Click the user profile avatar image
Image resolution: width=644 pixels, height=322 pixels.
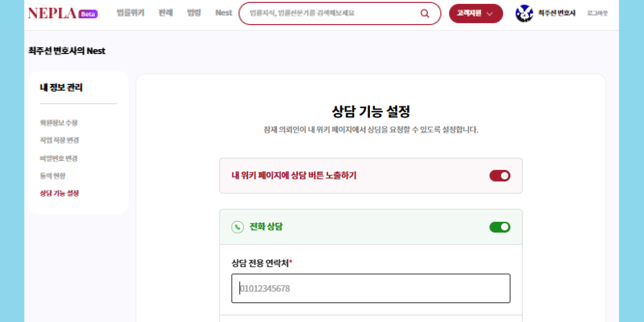pos(524,13)
